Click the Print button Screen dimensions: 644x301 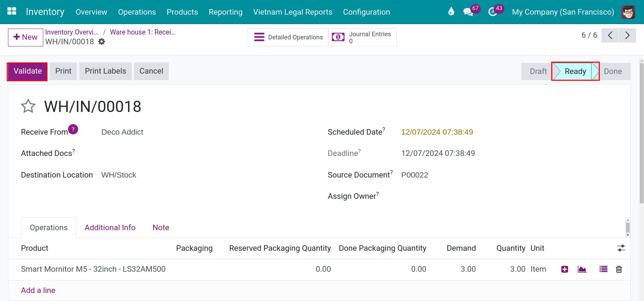tap(63, 71)
